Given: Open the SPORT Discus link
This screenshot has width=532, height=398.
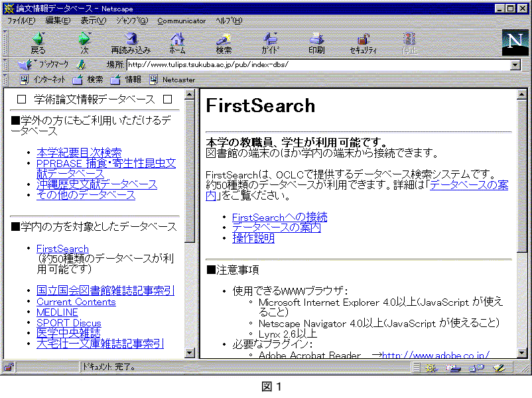Looking at the screenshot, I should (69, 322).
